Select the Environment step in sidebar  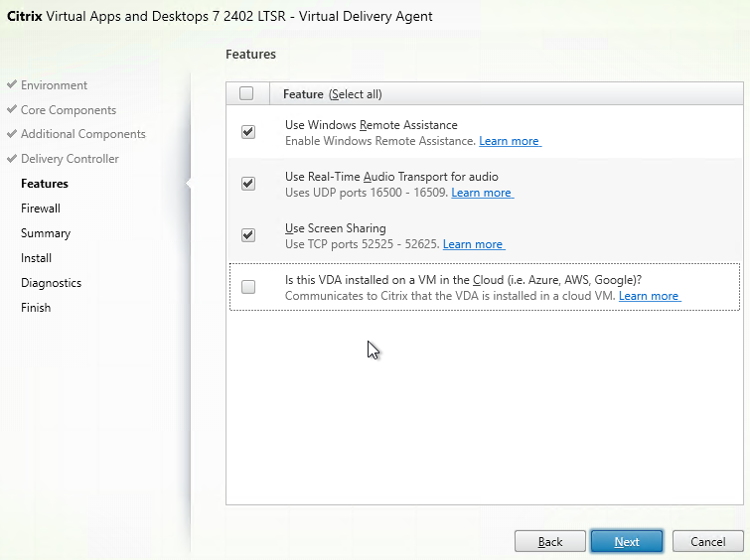[x=54, y=85]
